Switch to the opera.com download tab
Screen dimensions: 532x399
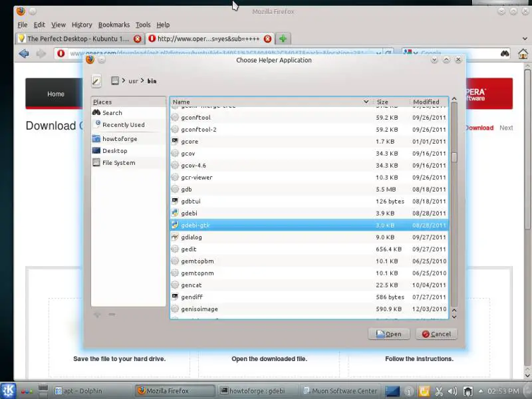(210, 39)
